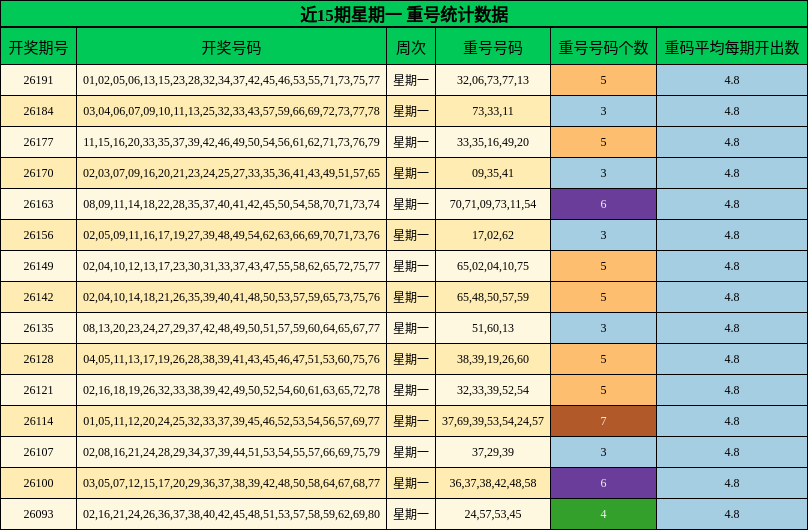Select winning numbers starting 08,13,20,23,24 in row 26135

[x=231, y=328]
